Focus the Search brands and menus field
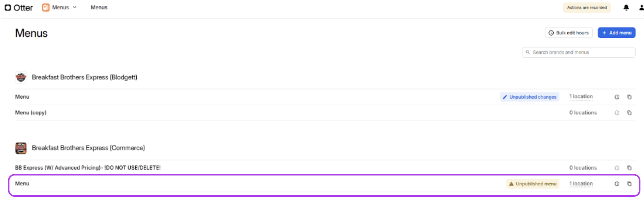The width and height of the screenshot is (644, 203). pyautogui.click(x=579, y=52)
